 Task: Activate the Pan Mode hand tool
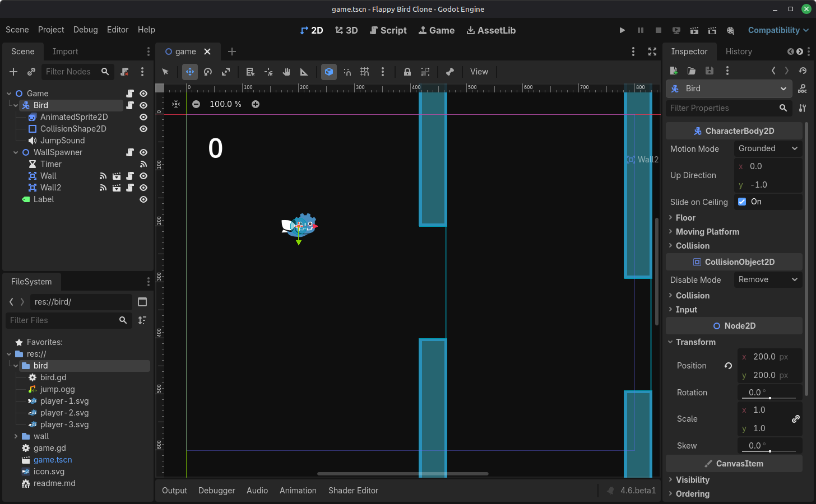[286, 72]
